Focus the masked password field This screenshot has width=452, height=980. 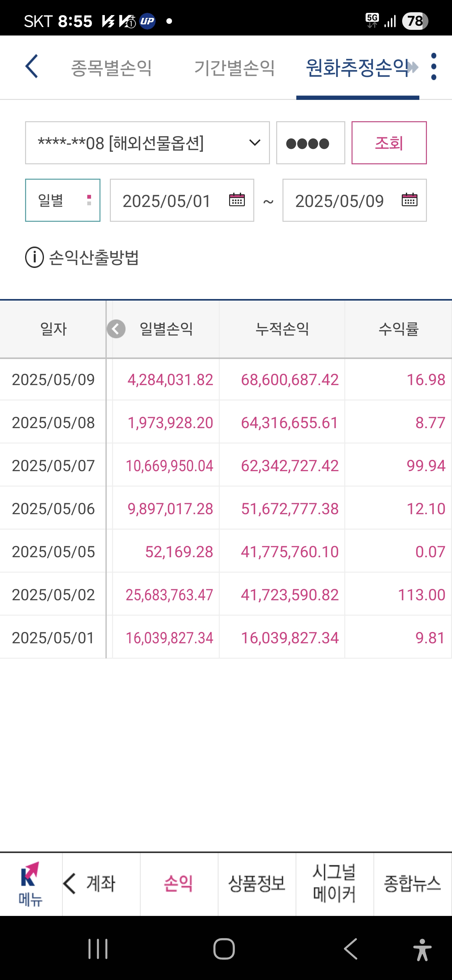tap(310, 143)
